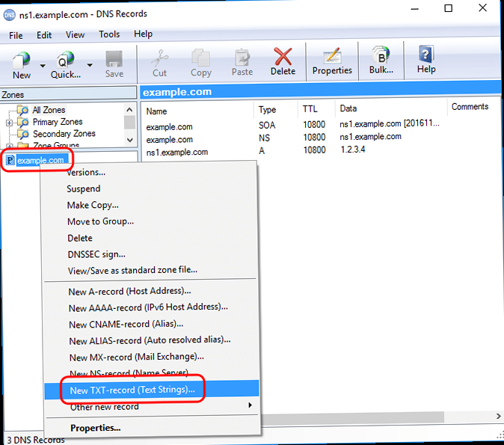This screenshot has width=504, height=445.
Task: Click the Zones tree vertical scrollbar
Action: click(130, 123)
